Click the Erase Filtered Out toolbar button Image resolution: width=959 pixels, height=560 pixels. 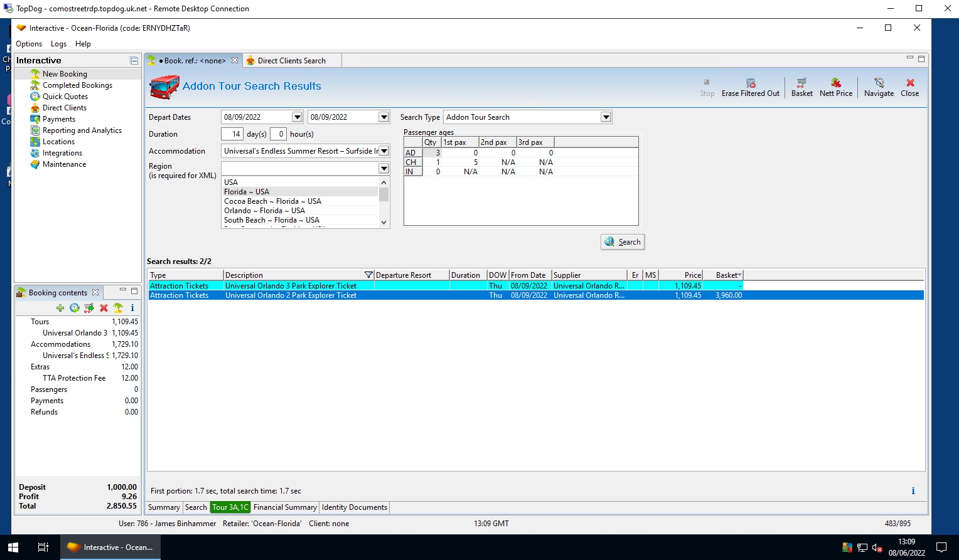click(750, 88)
